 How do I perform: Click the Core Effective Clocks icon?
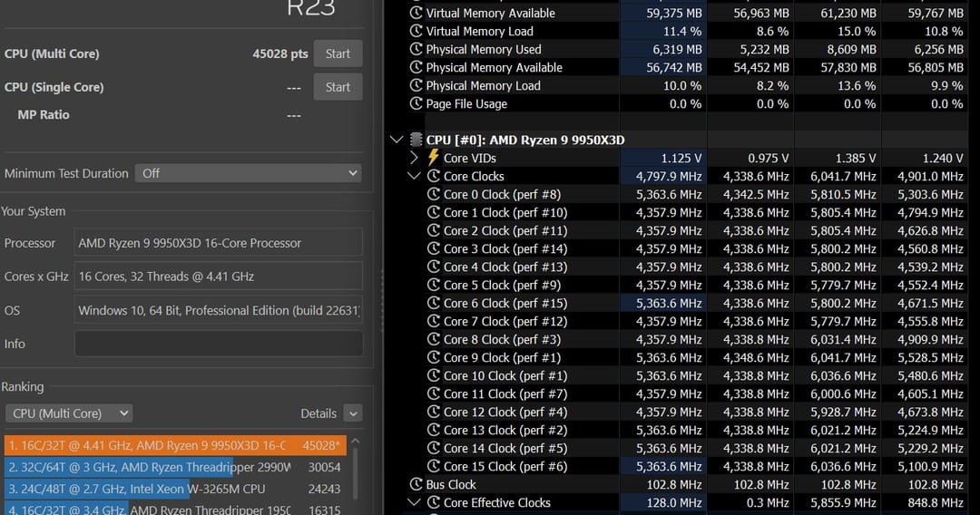pyautogui.click(x=433, y=502)
